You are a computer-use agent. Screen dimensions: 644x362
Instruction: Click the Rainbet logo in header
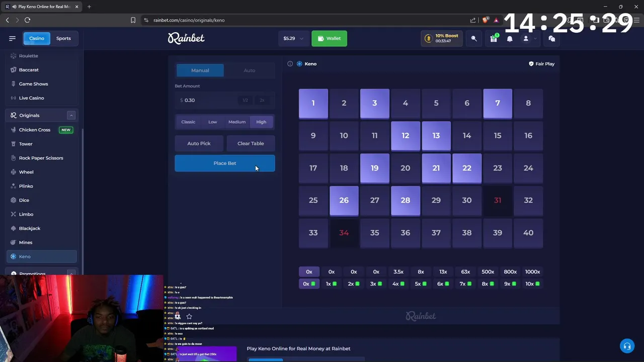186,38
